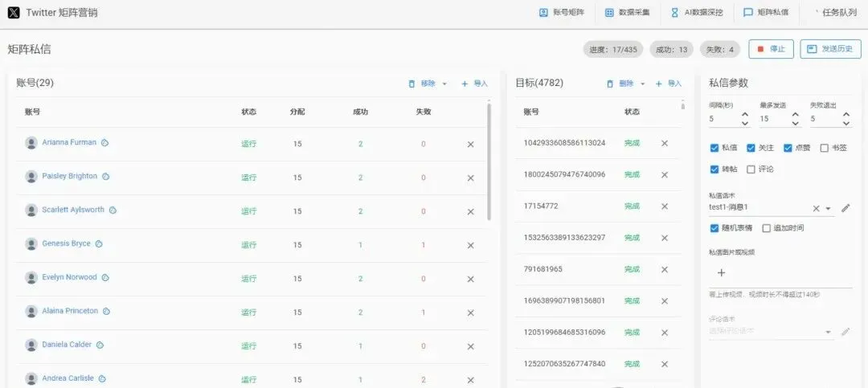Open the 任务队列 tab

point(835,13)
